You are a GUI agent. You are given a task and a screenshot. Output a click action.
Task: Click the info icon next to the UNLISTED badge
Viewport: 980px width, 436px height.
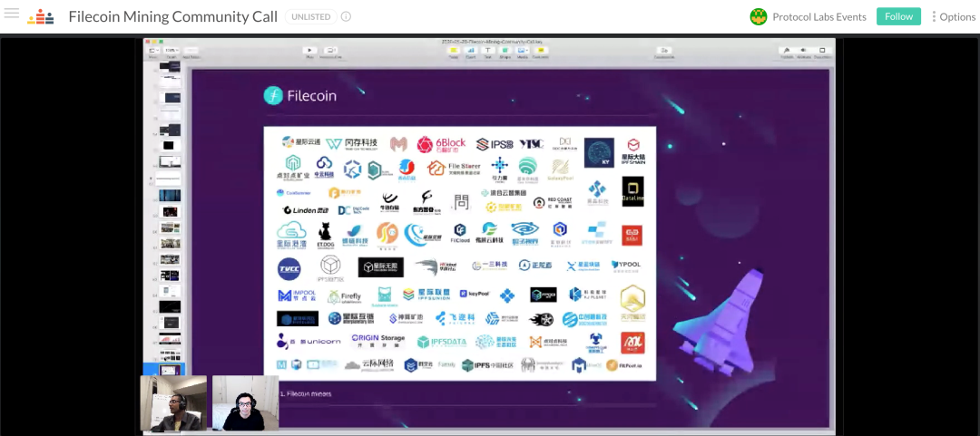pos(346,17)
